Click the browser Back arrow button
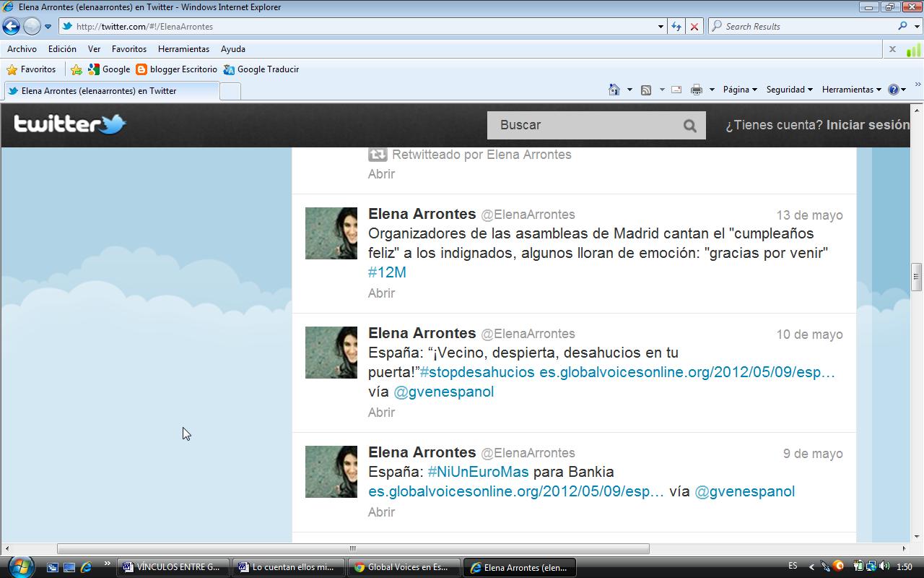The height and width of the screenshot is (578, 924). point(11,26)
